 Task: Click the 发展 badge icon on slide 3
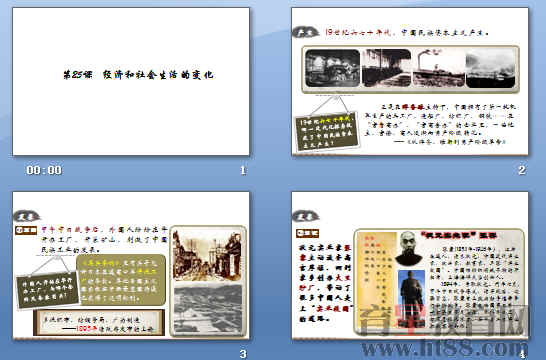click(26, 216)
